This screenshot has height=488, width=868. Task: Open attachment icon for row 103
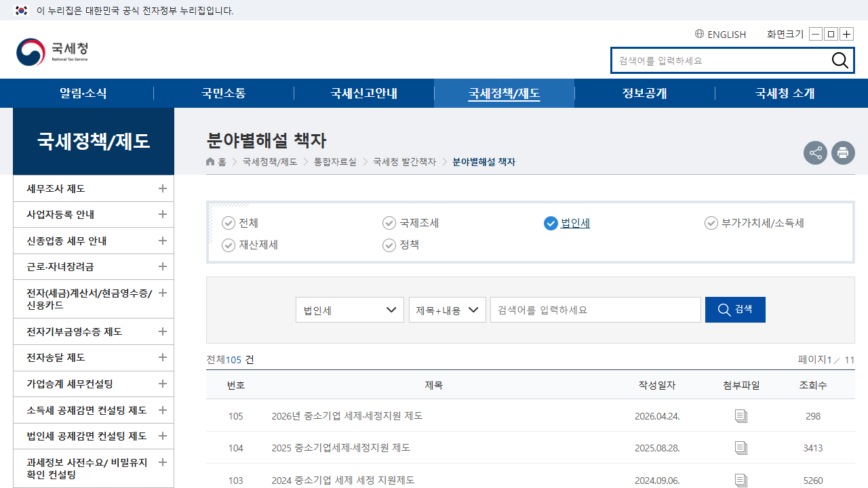[741, 481]
